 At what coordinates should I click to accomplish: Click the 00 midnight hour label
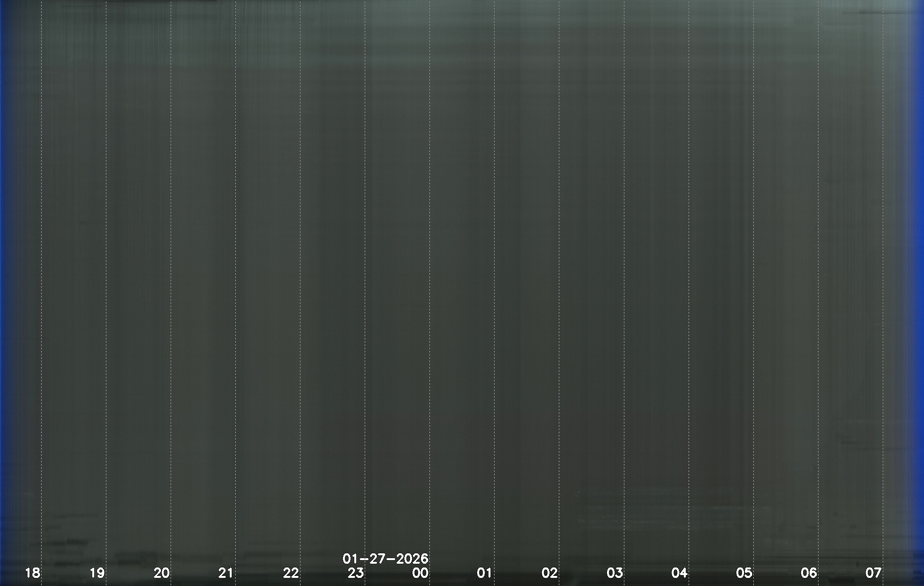point(421,573)
